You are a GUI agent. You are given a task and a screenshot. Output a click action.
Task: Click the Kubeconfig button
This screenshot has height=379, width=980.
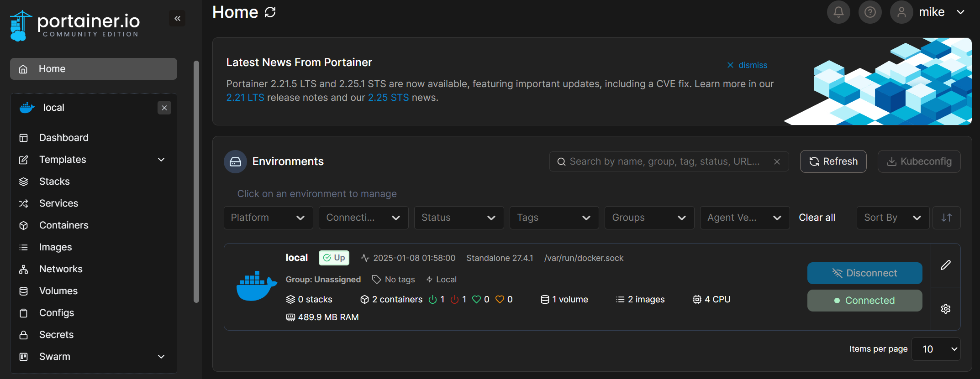click(x=919, y=161)
